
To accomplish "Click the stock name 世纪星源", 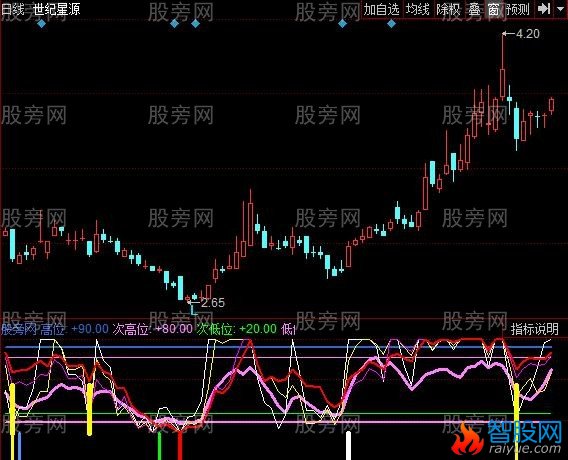I will (57, 9).
